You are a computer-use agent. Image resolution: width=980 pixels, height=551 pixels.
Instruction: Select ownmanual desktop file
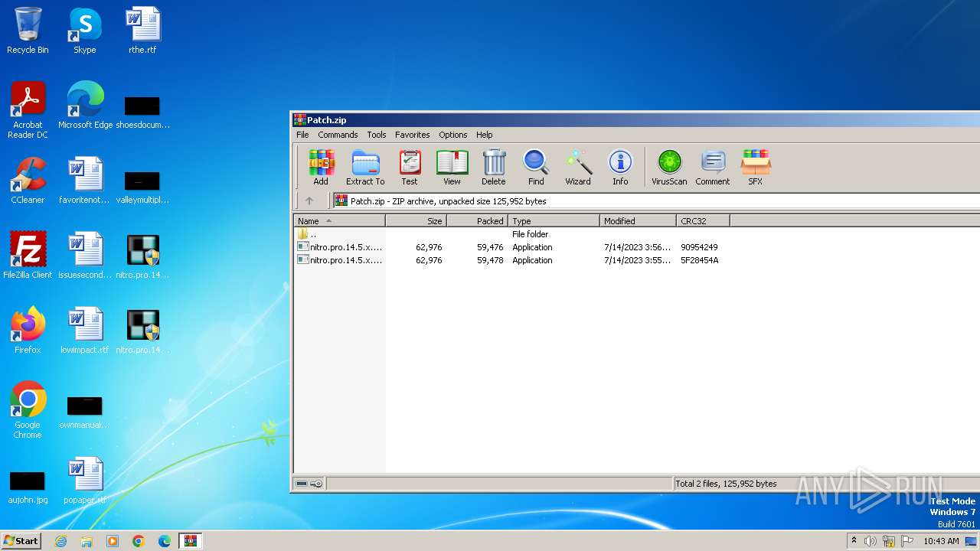pos(85,412)
